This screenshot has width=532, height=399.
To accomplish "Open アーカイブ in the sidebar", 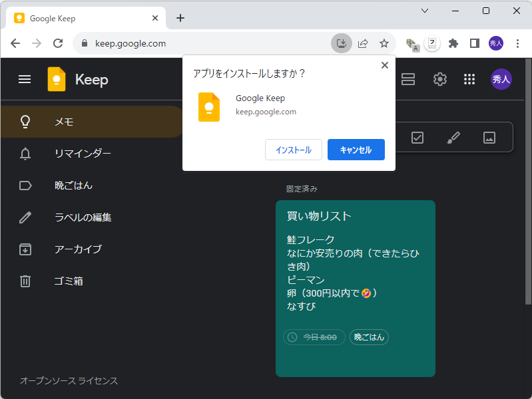I will (92, 249).
